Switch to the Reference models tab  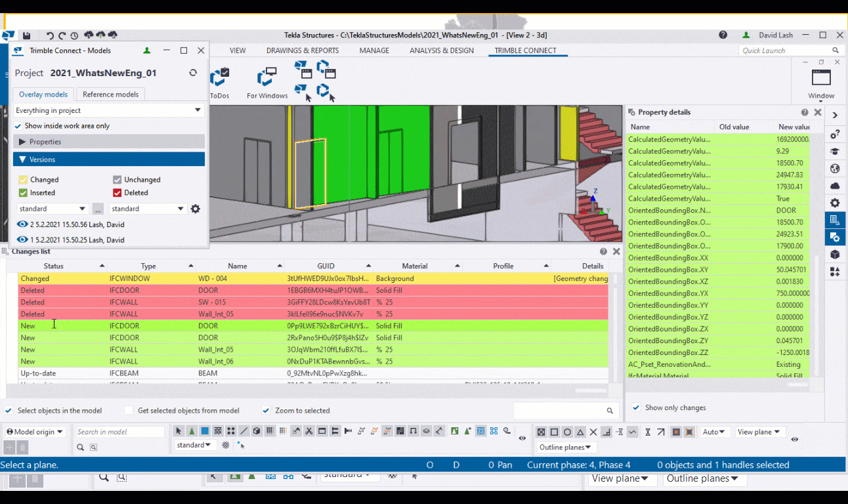click(x=110, y=94)
